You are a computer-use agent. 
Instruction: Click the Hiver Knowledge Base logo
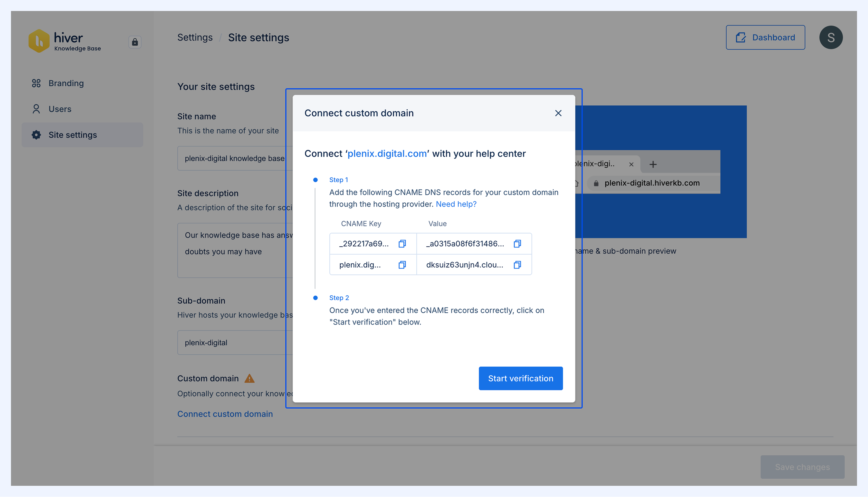[65, 41]
